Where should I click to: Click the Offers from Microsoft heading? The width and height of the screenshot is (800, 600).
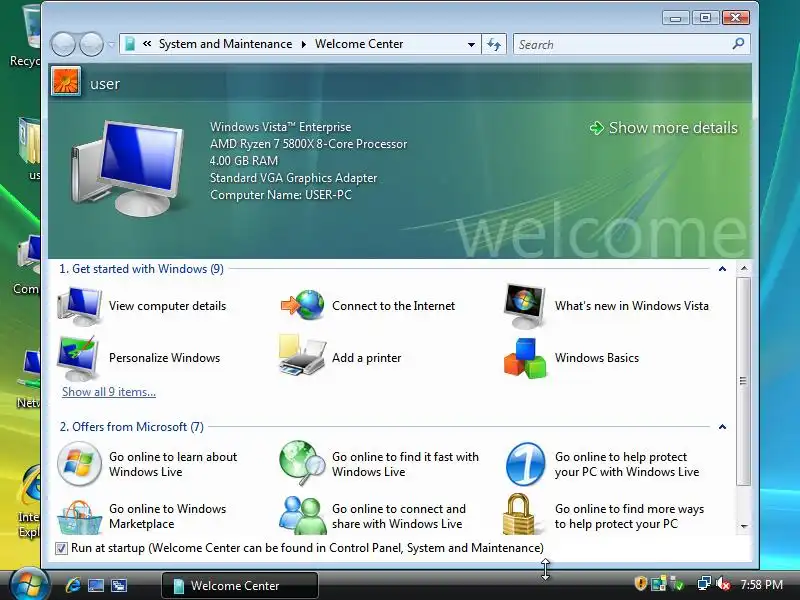[132, 427]
